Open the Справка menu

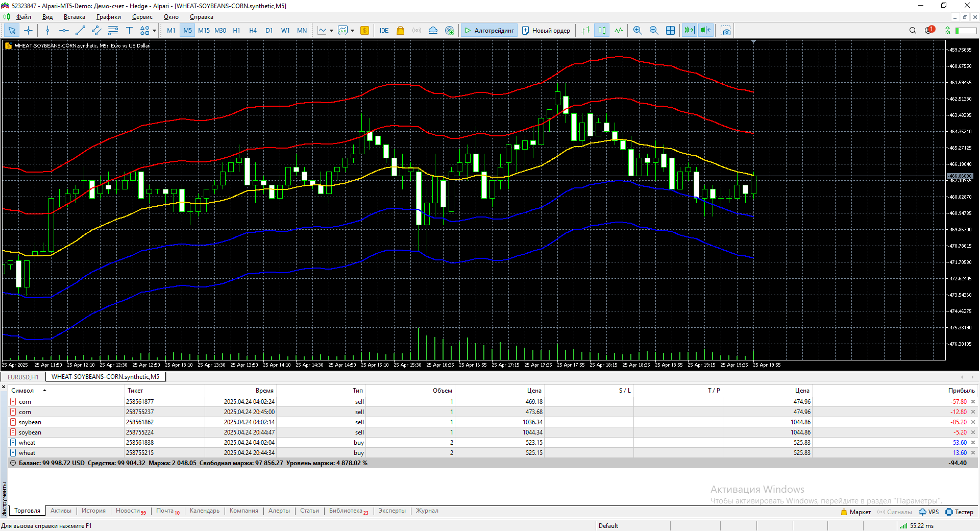[201, 17]
